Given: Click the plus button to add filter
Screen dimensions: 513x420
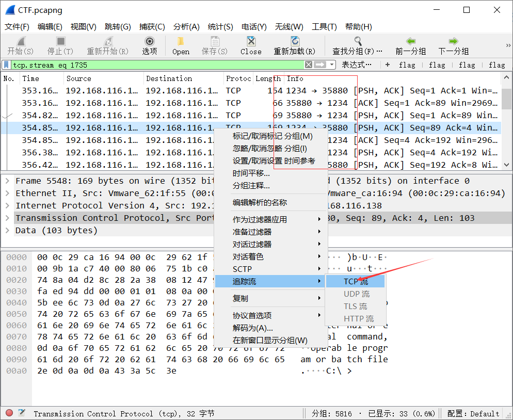Looking at the screenshot, I should coord(388,65).
